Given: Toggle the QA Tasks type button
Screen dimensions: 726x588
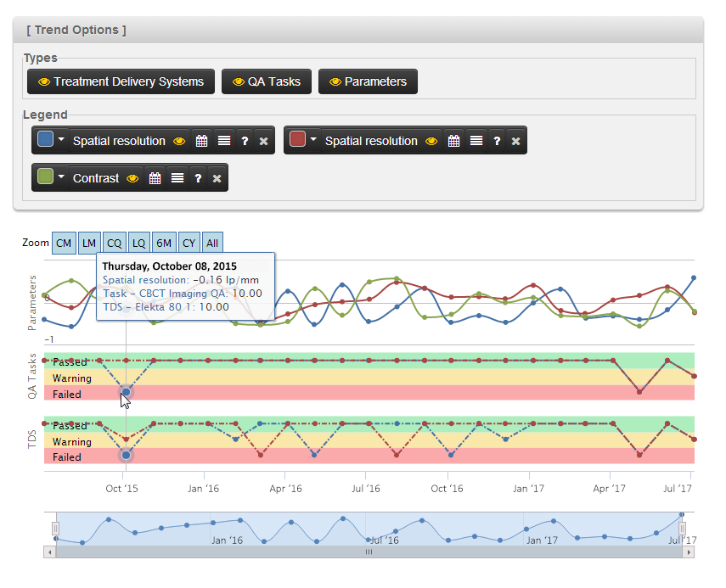Looking at the screenshot, I should 267,81.
